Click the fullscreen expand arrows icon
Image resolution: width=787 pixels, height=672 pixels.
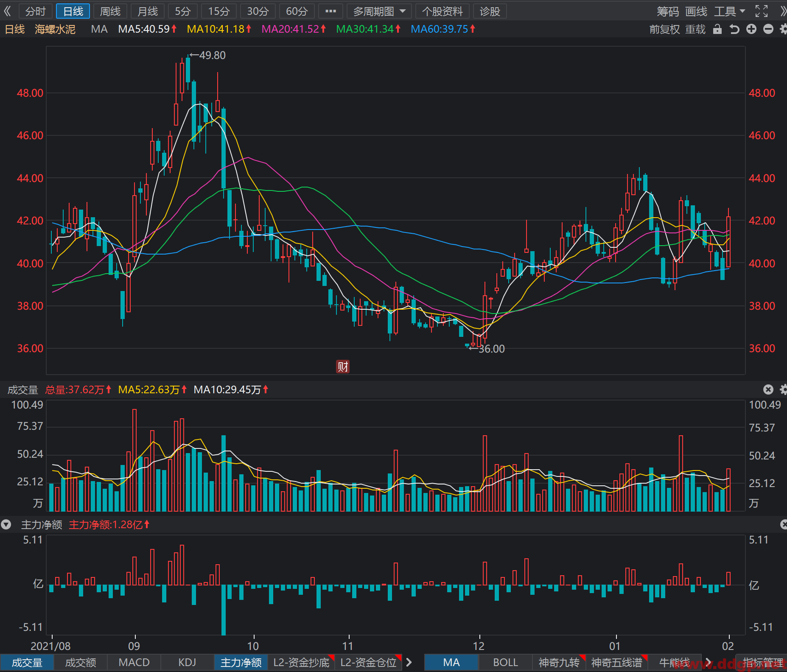tap(762, 11)
